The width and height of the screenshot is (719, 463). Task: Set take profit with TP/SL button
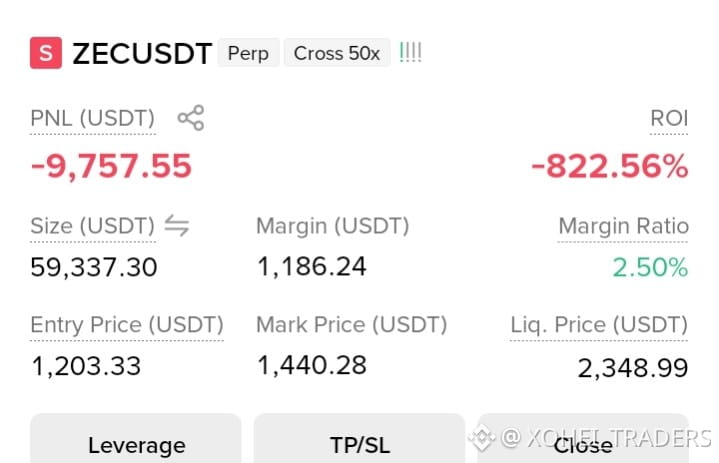point(360,439)
